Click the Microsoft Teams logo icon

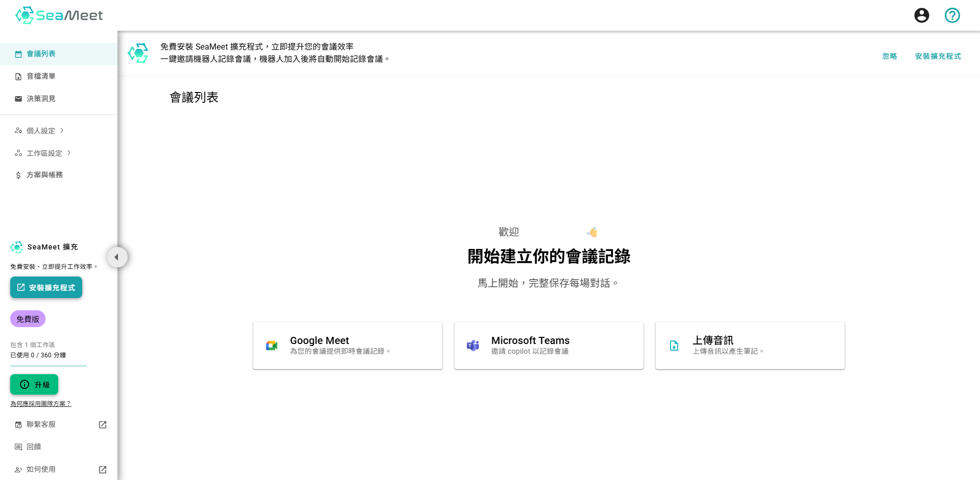[473, 346]
